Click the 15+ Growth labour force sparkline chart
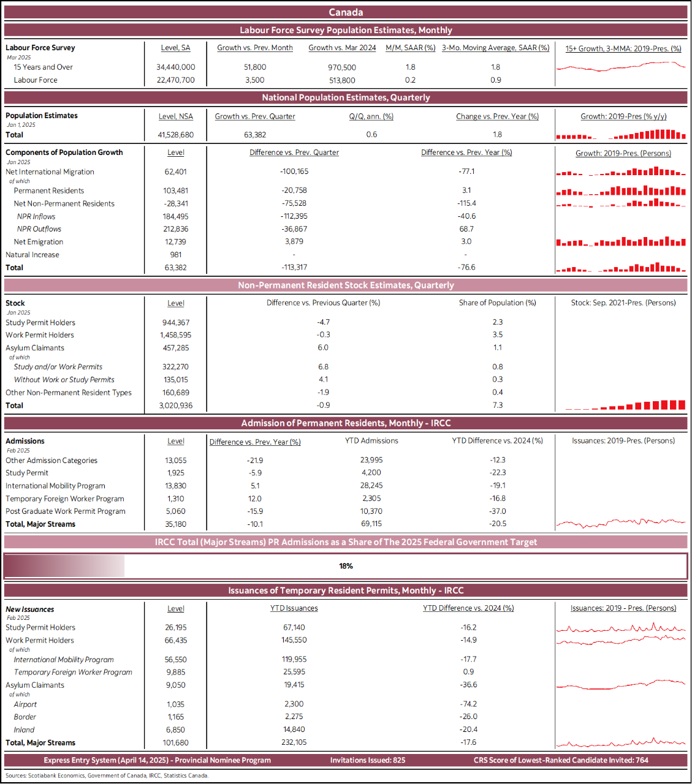The height and width of the screenshot is (784, 692). 621,67
